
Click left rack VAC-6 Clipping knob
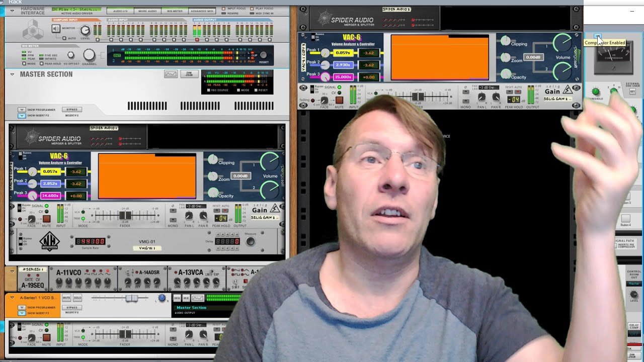click(x=213, y=159)
